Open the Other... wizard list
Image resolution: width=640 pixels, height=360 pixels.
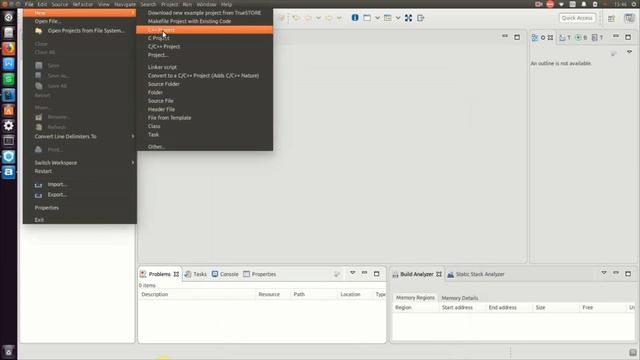pyautogui.click(x=156, y=147)
